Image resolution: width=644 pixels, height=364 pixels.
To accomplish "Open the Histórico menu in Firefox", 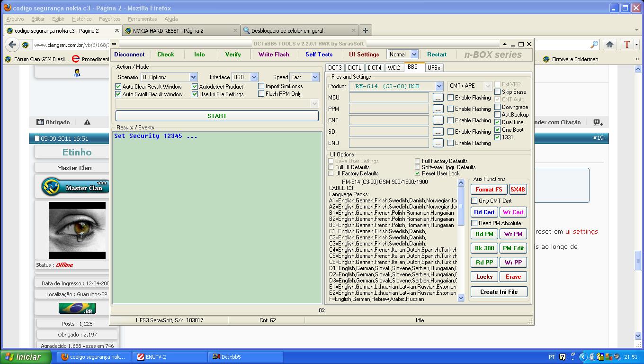I will [82, 19].
